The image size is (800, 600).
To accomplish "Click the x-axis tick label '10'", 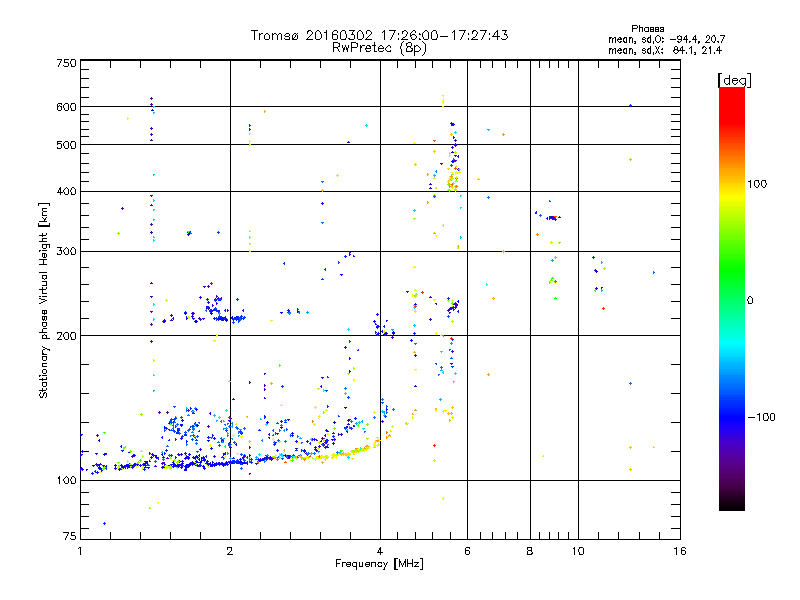I will click(578, 551).
